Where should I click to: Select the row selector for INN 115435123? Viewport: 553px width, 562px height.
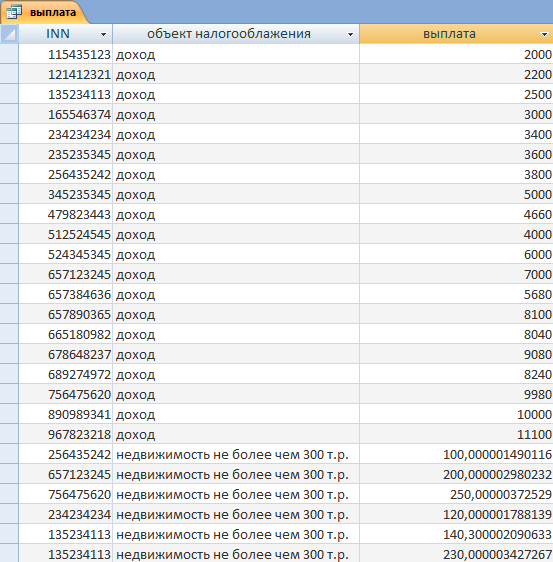pyautogui.click(x=9, y=54)
